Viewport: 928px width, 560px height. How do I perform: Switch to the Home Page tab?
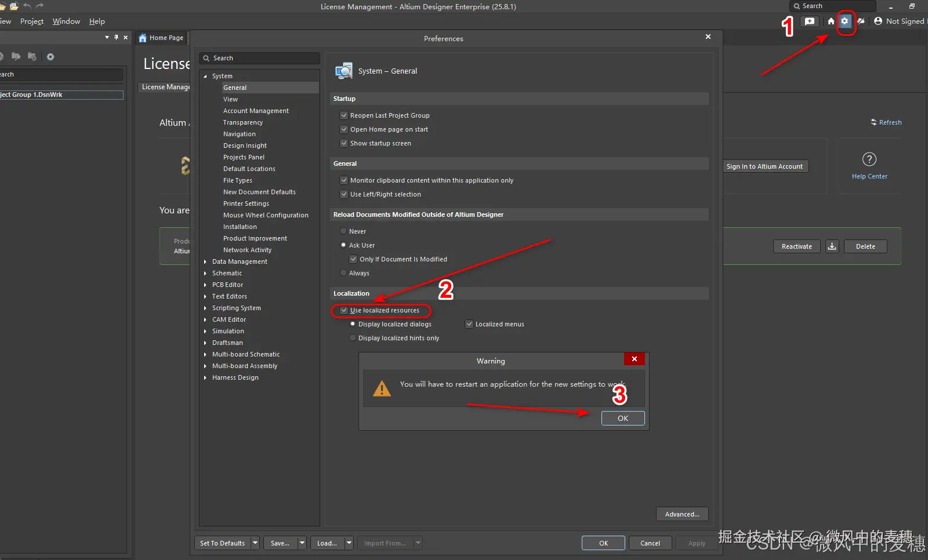(x=161, y=38)
